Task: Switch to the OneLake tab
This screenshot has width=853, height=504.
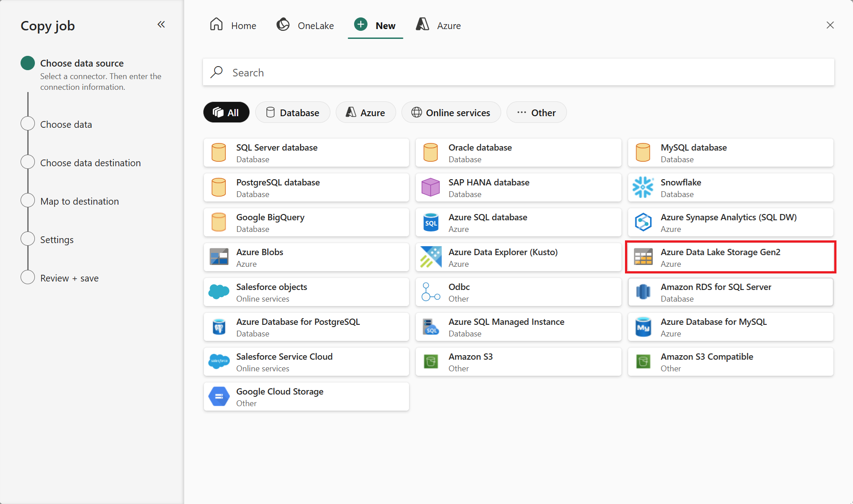Action: (x=305, y=25)
